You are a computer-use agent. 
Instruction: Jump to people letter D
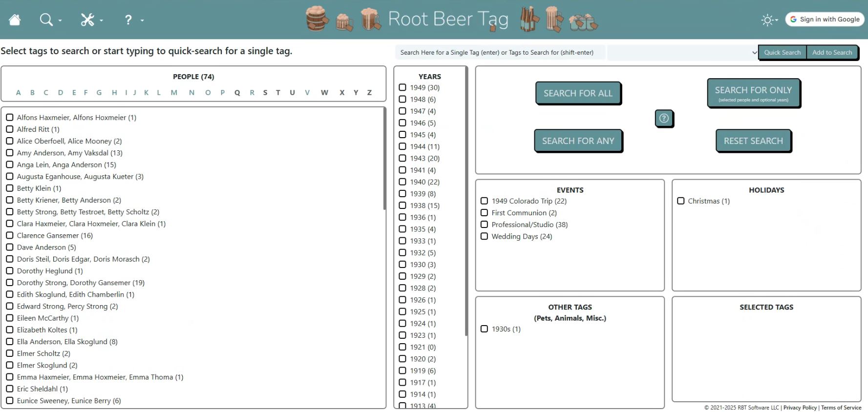click(x=61, y=93)
